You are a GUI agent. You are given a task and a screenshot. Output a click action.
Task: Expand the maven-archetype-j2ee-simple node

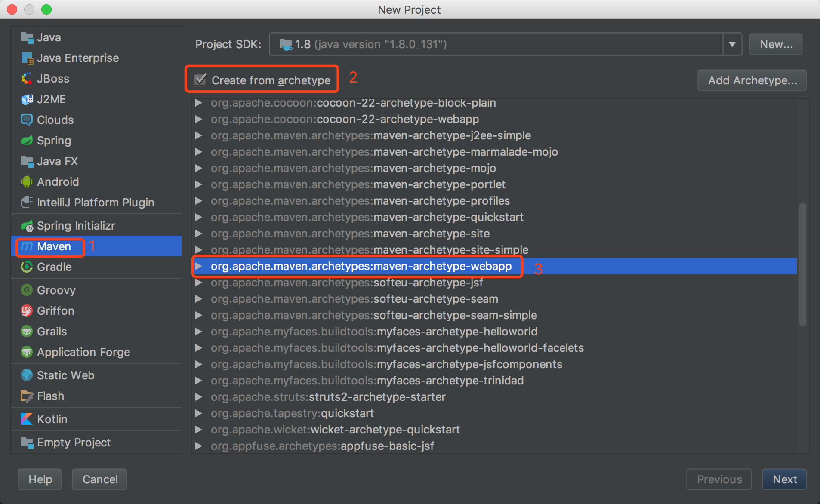click(199, 135)
